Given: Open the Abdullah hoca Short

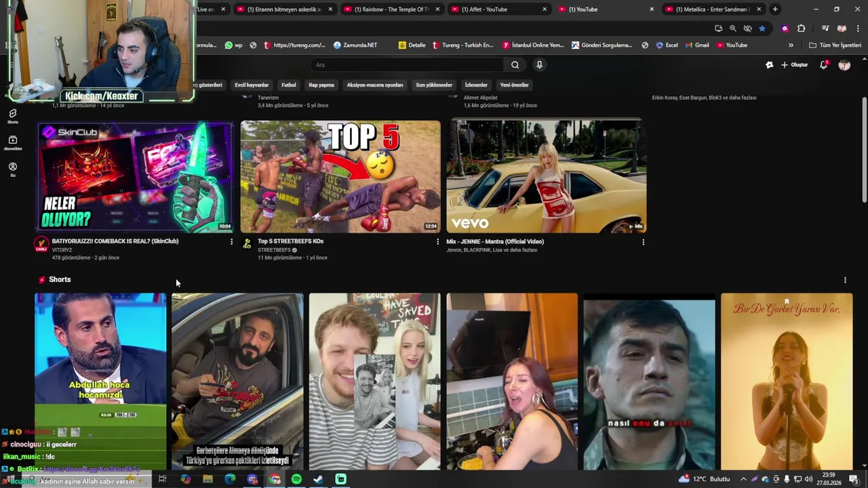Looking at the screenshot, I should click(100, 381).
